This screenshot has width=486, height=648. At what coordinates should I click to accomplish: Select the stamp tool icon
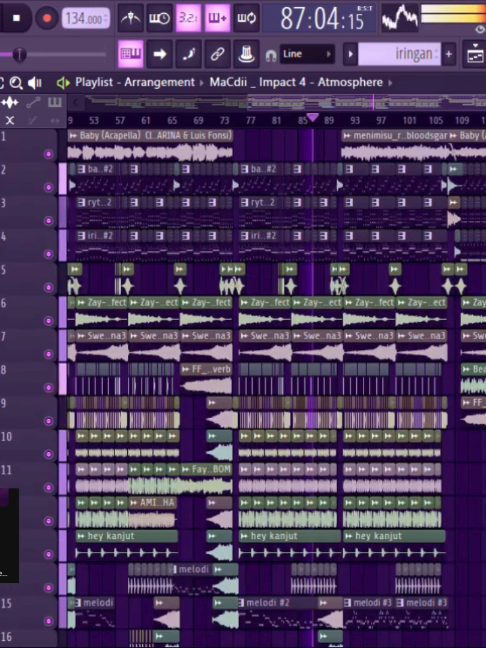[x=246, y=54]
